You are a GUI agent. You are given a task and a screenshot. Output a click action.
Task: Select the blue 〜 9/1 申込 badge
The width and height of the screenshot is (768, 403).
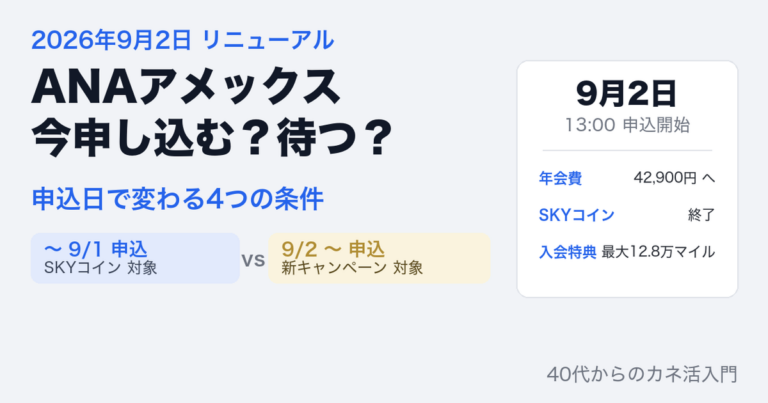(x=135, y=258)
